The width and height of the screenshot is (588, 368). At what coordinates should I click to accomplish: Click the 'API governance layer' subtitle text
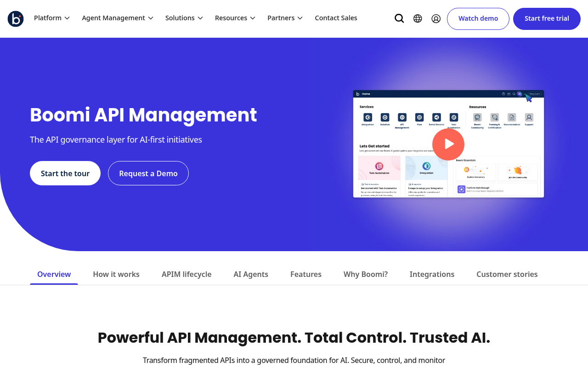[116, 139]
